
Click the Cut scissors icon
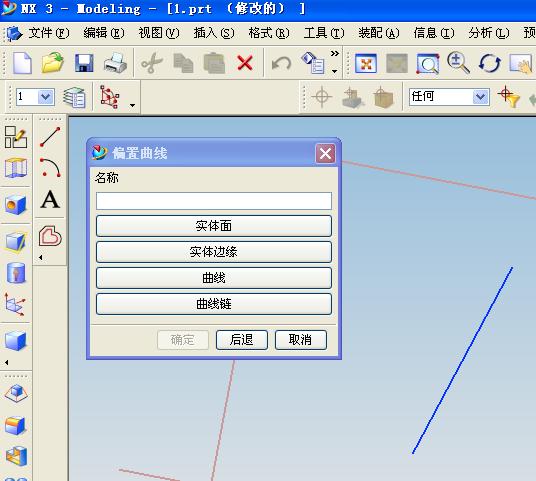(151, 63)
